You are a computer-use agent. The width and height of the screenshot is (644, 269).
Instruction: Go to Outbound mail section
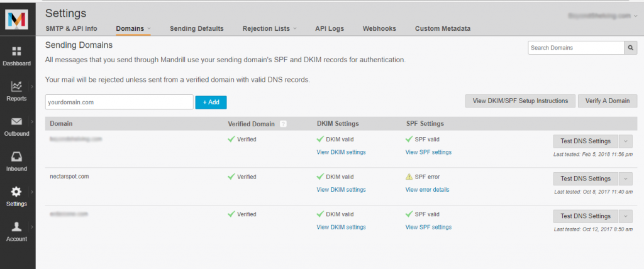[17, 122]
